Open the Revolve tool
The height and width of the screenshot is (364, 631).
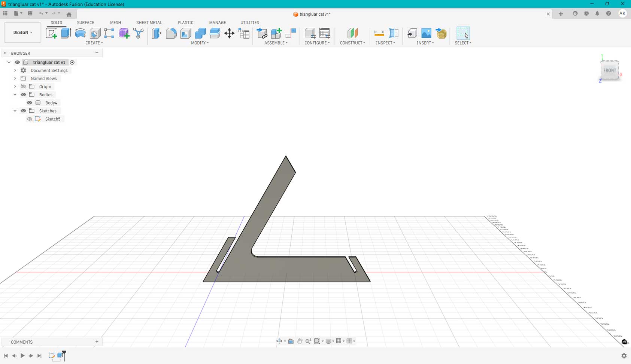click(x=81, y=33)
